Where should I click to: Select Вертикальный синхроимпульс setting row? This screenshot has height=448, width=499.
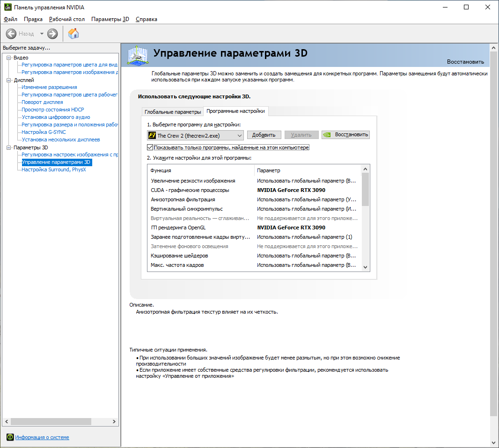(x=255, y=209)
